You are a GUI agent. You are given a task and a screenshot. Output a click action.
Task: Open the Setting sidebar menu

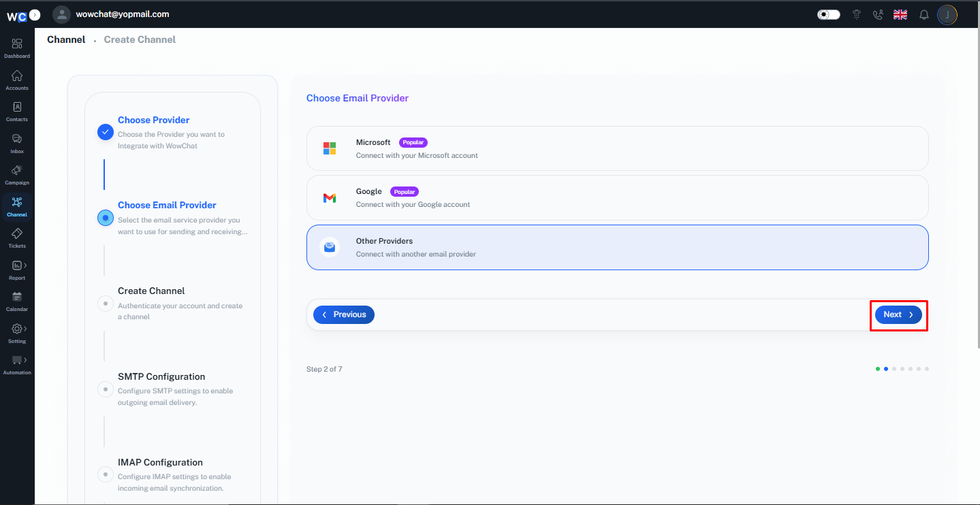[17, 333]
